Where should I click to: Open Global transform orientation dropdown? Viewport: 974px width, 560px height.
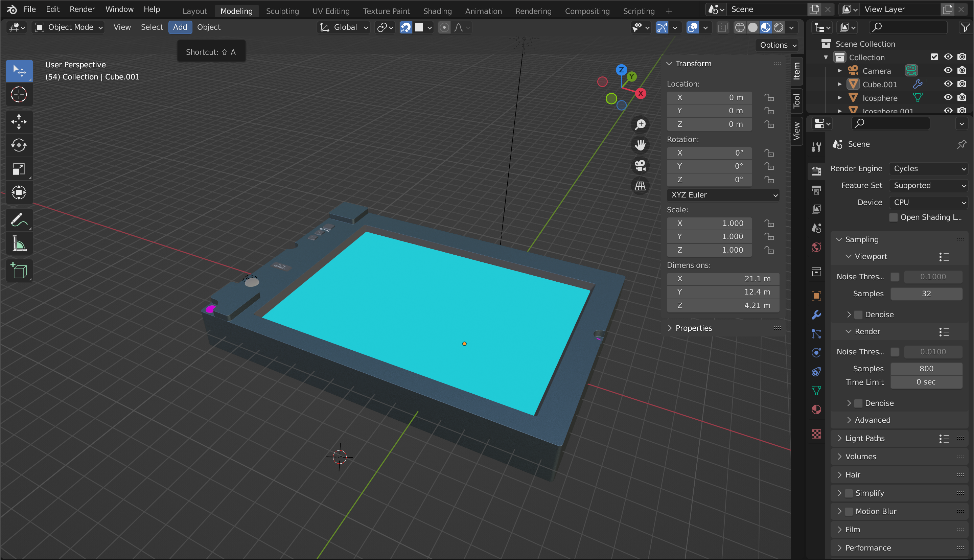coord(344,27)
